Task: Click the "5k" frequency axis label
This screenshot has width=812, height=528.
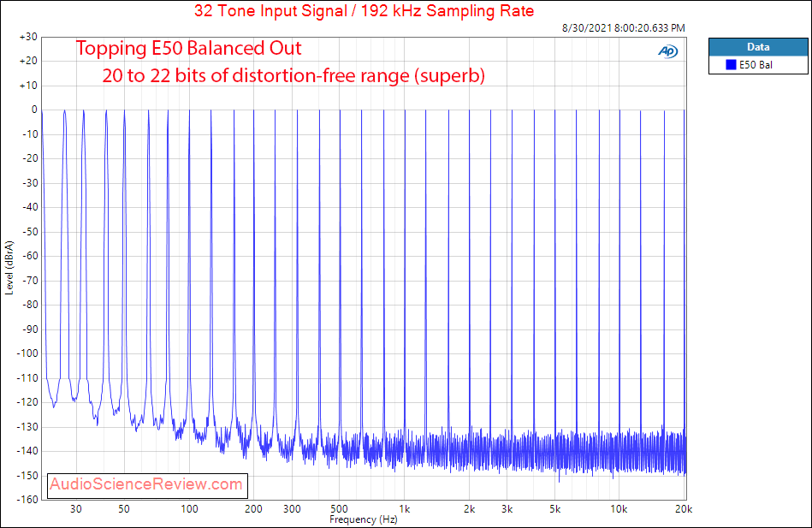Action: (554, 509)
